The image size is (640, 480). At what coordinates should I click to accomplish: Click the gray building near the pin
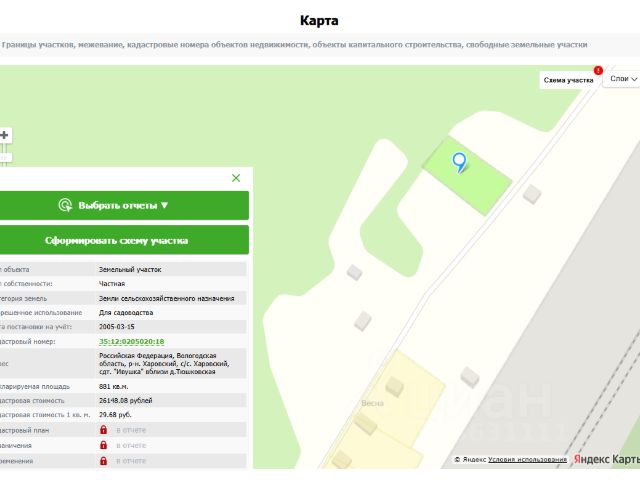pos(532,194)
